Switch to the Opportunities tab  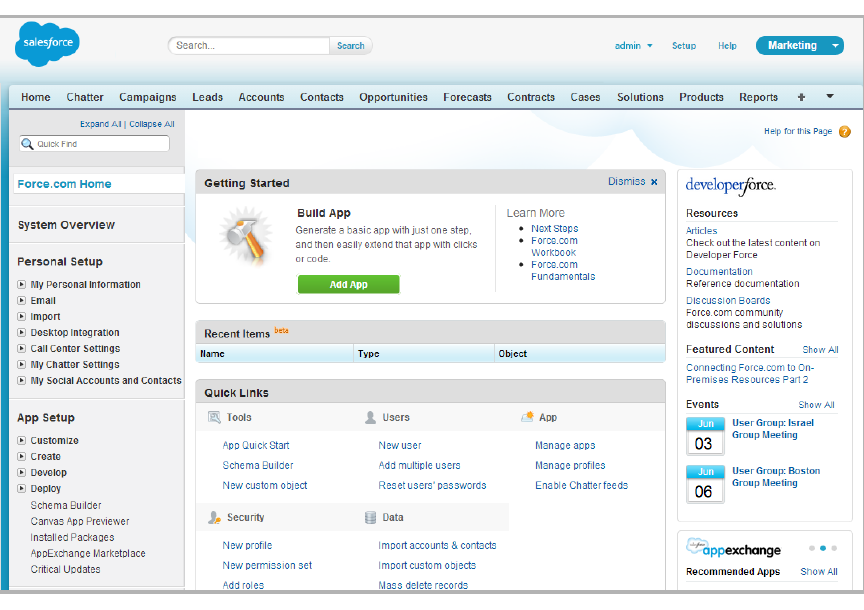pyautogui.click(x=393, y=98)
